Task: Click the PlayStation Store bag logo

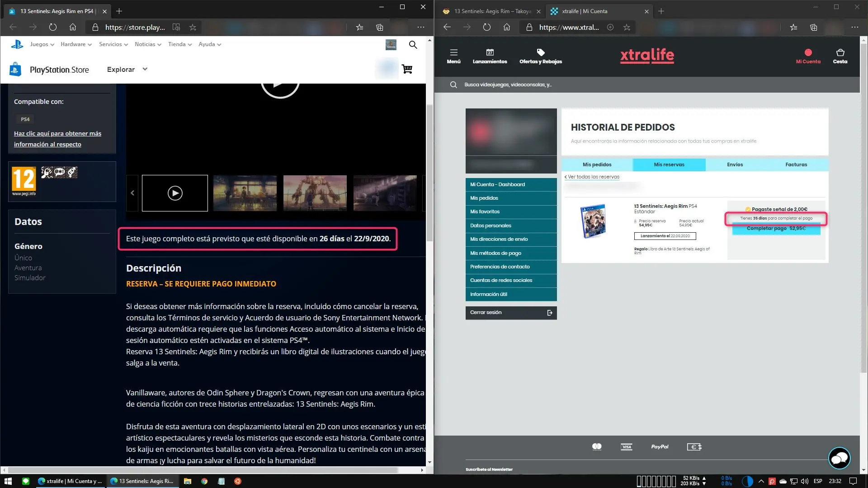Action: [15, 69]
